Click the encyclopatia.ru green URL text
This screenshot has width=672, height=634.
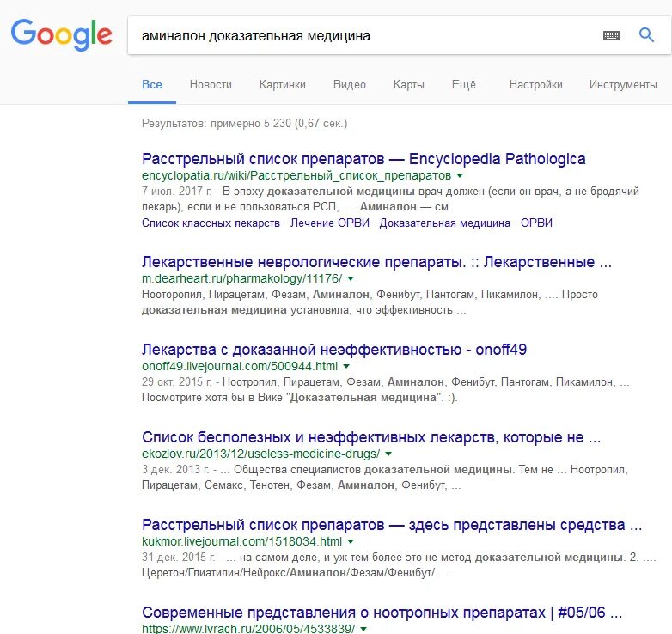pos(296,175)
